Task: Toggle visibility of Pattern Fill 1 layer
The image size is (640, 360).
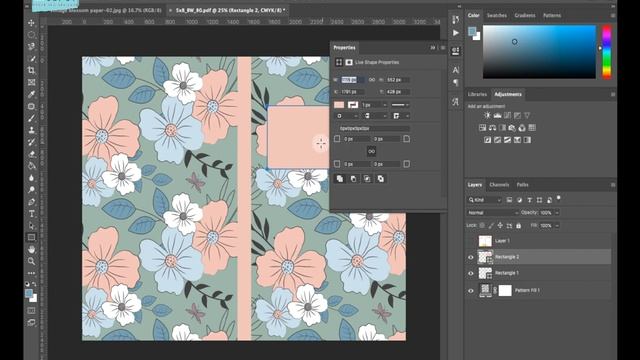Action: click(471, 291)
